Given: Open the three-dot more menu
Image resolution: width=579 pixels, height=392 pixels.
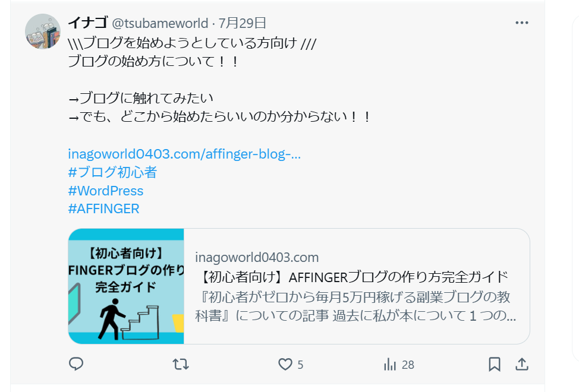Looking at the screenshot, I should click(522, 23).
